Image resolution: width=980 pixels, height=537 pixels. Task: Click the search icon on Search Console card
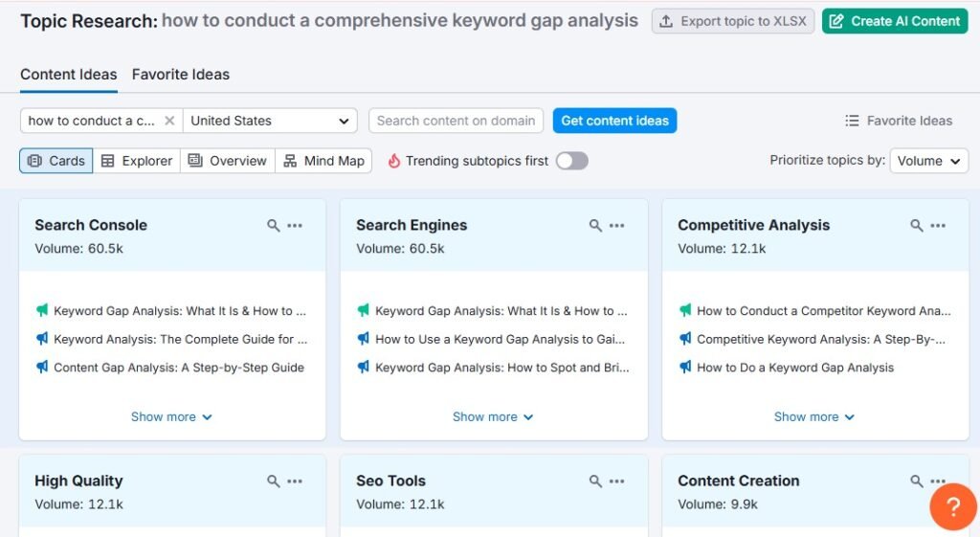(x=273, y=226)
